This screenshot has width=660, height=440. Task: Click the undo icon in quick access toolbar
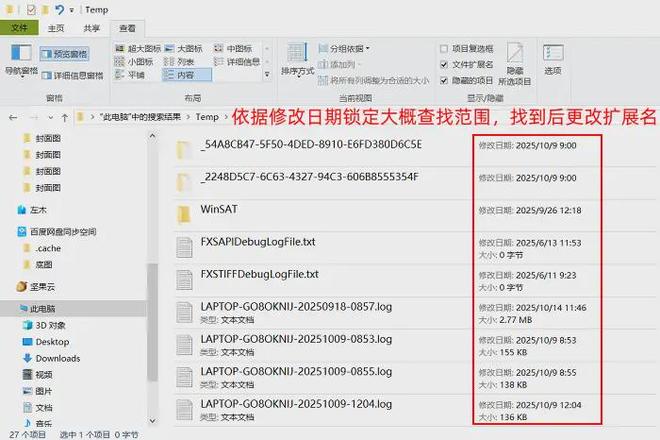pos(59,9)
